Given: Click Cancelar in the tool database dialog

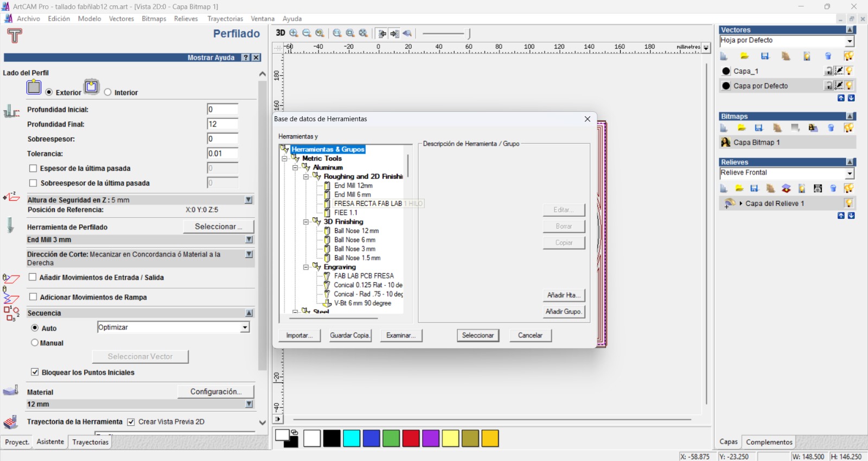Looking at the screenshot, I should [531, 336].
